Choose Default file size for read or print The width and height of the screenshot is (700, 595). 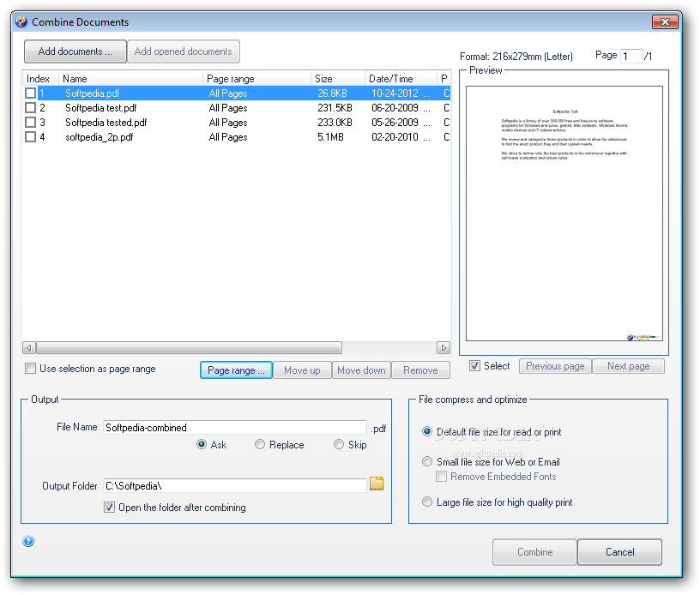pos(427,432)
